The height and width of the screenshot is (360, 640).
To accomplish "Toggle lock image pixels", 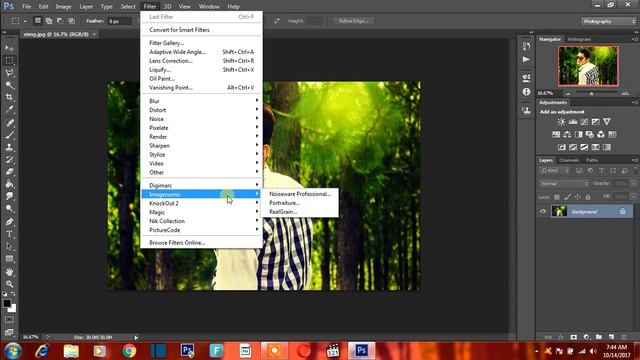I will pyautogui.click(x=567, y=197).
